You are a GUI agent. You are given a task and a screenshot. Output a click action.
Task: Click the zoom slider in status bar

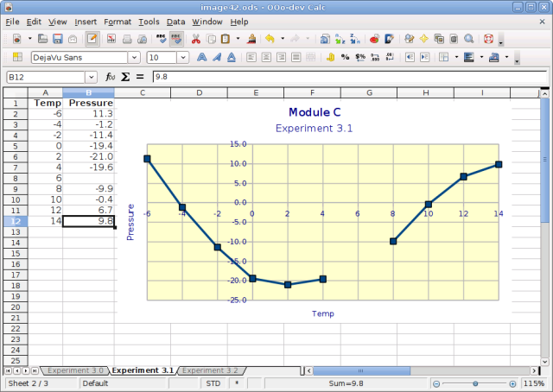[474, 383]
